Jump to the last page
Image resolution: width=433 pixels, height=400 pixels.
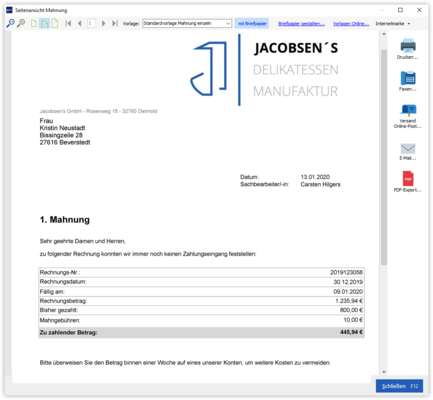[x=115, y=23]
